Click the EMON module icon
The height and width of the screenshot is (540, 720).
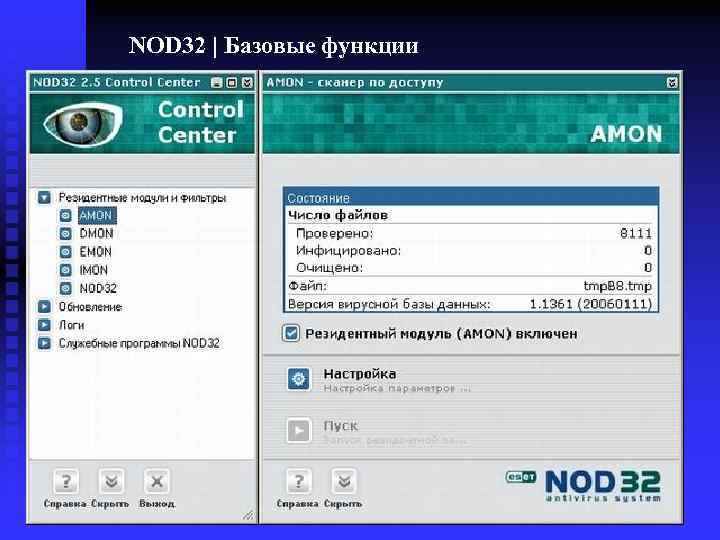pyautogui.click(x=66, y=252)
